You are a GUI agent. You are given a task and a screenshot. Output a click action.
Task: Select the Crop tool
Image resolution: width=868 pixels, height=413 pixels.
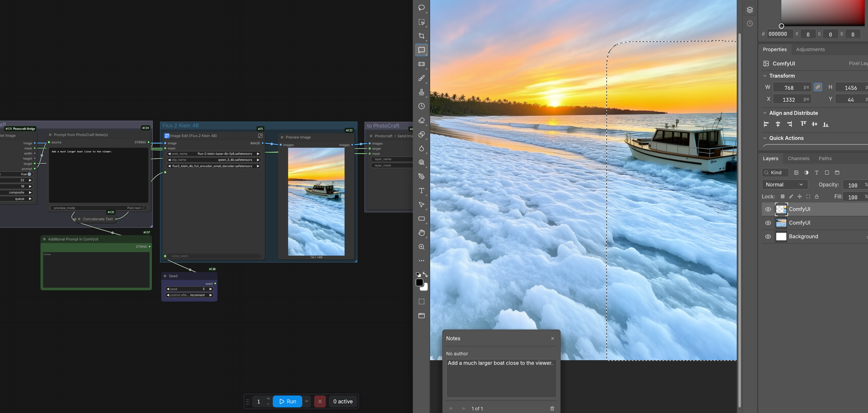coord(421,36)
